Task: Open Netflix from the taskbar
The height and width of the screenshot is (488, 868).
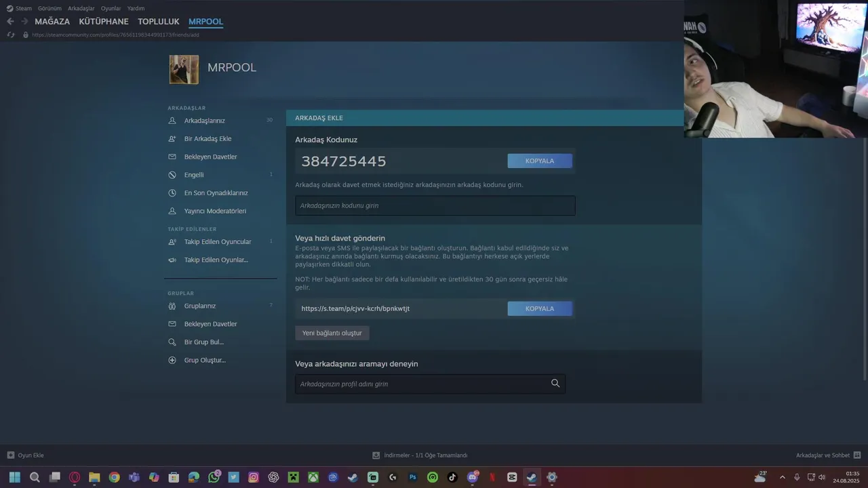Action: tap(492, 477)
